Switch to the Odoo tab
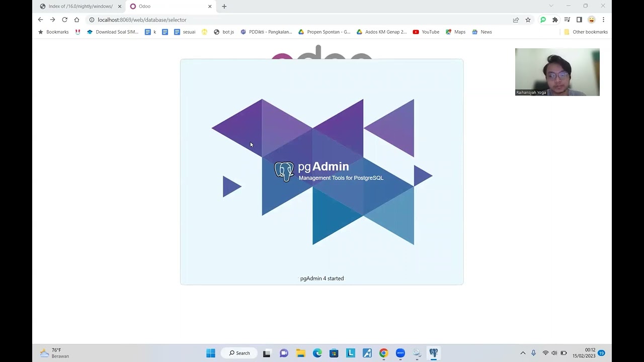 [170, 6]
